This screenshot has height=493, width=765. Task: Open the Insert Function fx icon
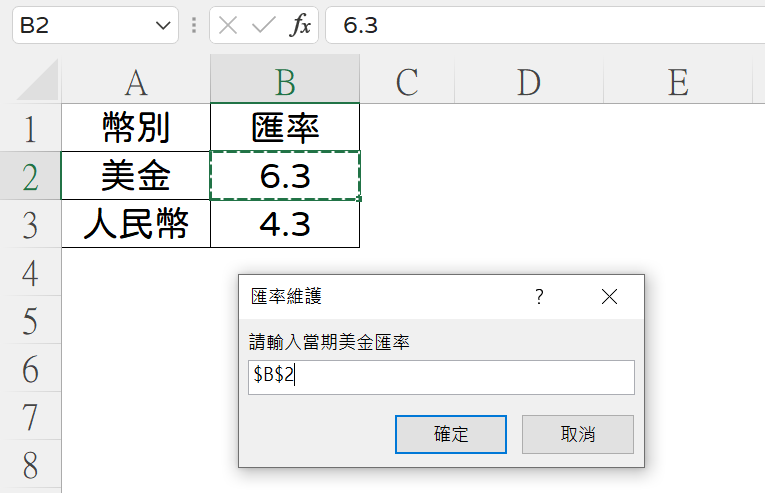300,25
